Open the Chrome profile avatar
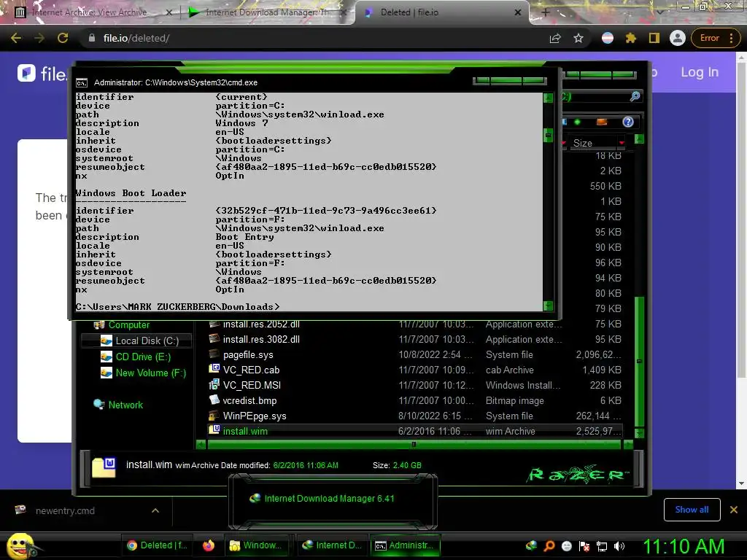Viewport: 747px width, 560px height. click(677, 38)
